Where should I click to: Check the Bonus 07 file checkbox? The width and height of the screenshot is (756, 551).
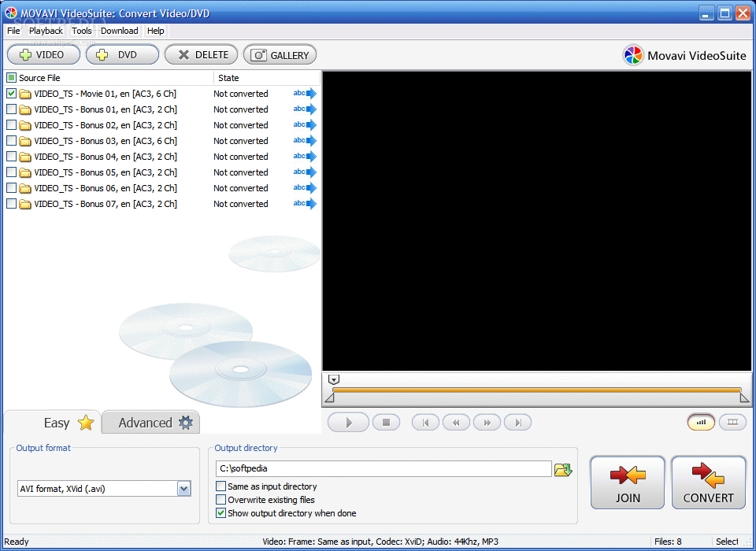[x=12, y=203]
